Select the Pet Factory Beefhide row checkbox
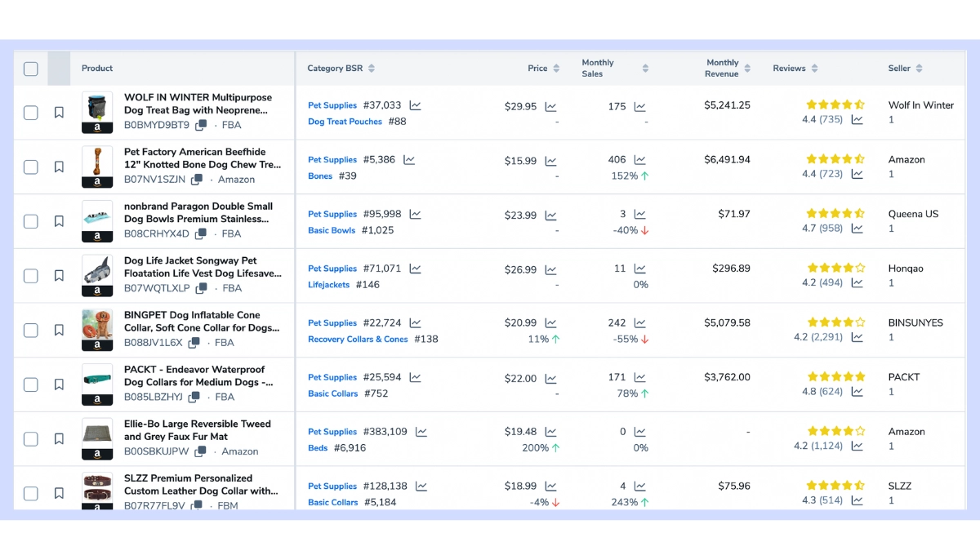 pyautogui.click(x=30, y=167)
